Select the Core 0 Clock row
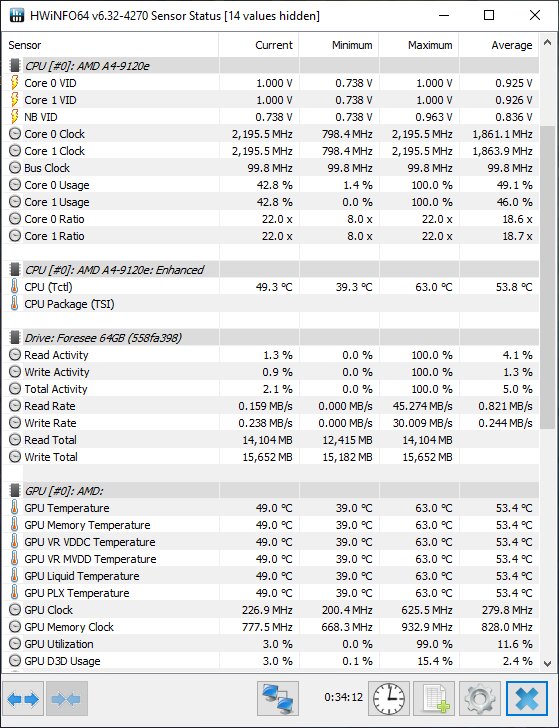The width and height of the screenshot is (559, 728). point(271,134)
